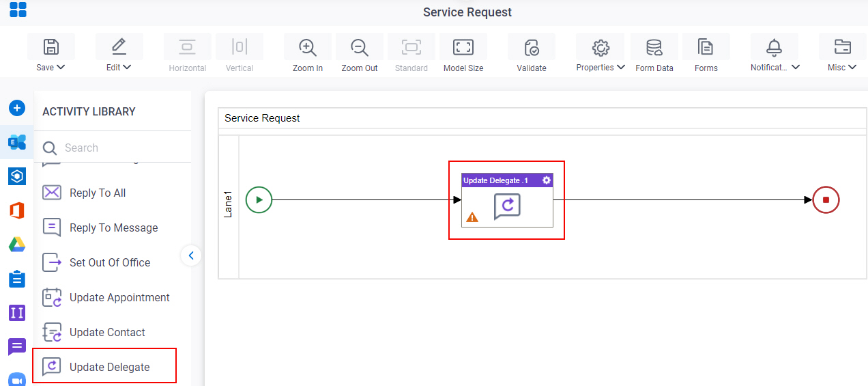This screenshot has width=868, height=386.
Task: Expand the Notifications dropdown
Action: (775, 68)
